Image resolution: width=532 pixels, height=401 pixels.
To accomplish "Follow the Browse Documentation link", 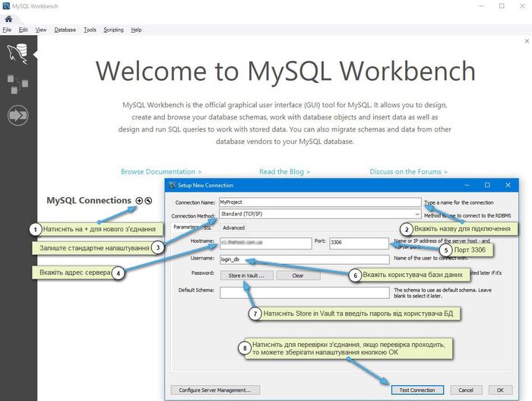I will coord(161,172).
